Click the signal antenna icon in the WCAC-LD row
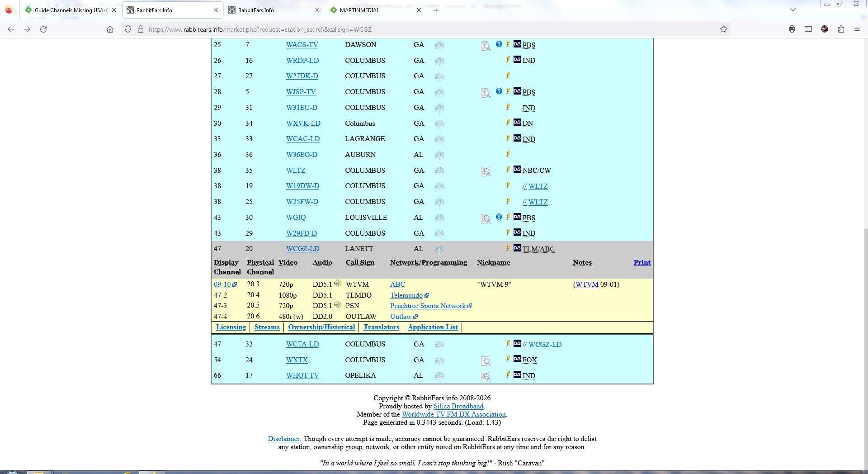The image size is (868, 474). click(439, 139)
